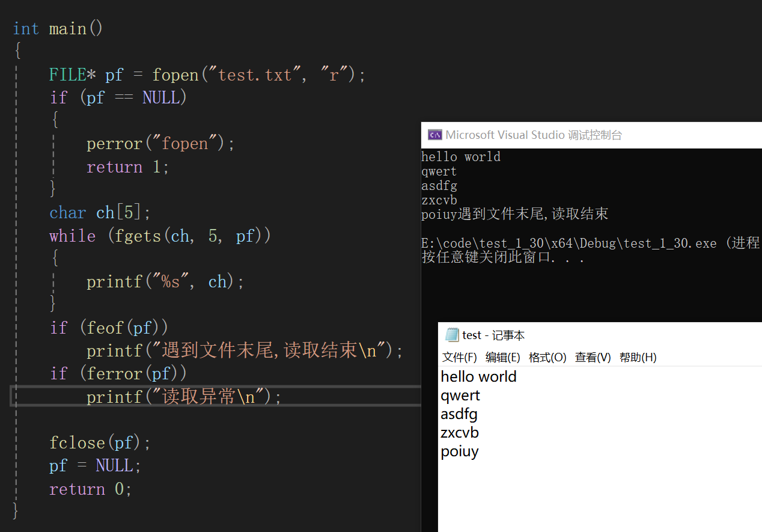
Task: Click the test_1_30.exe path line in console
Action: (591, 243)
